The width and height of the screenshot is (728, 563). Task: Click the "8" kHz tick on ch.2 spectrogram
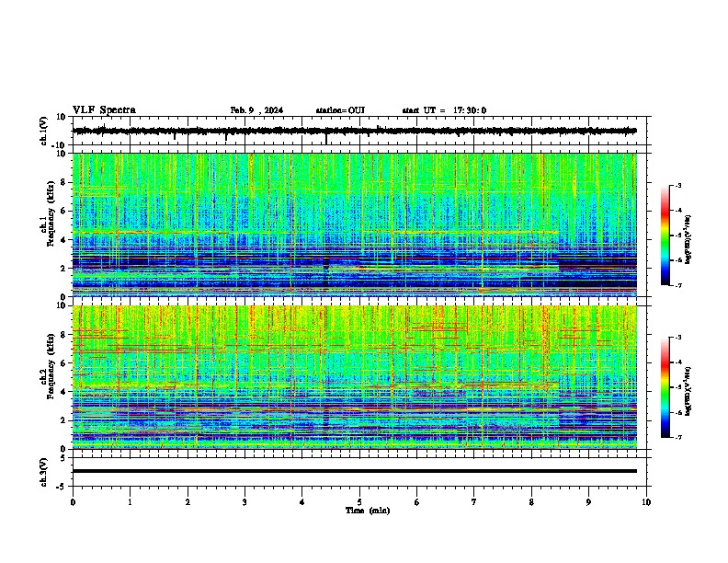(64, 335)
